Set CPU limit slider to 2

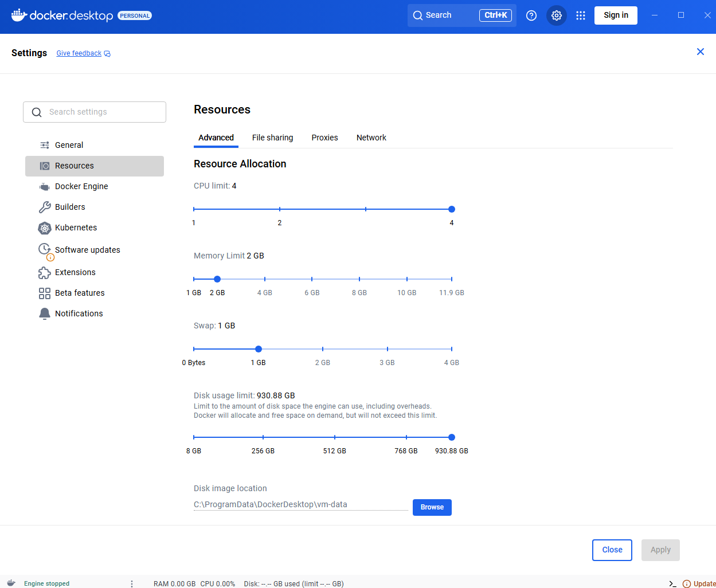point(280,209)
